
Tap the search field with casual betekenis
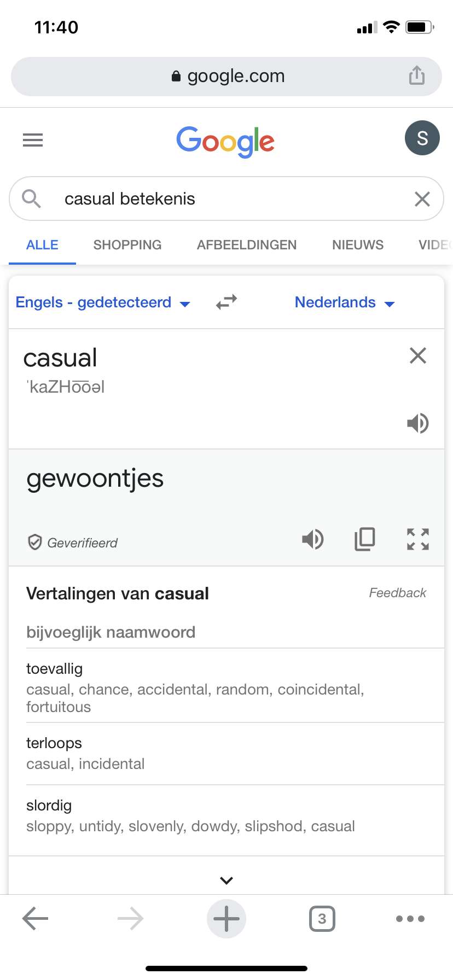219,199
